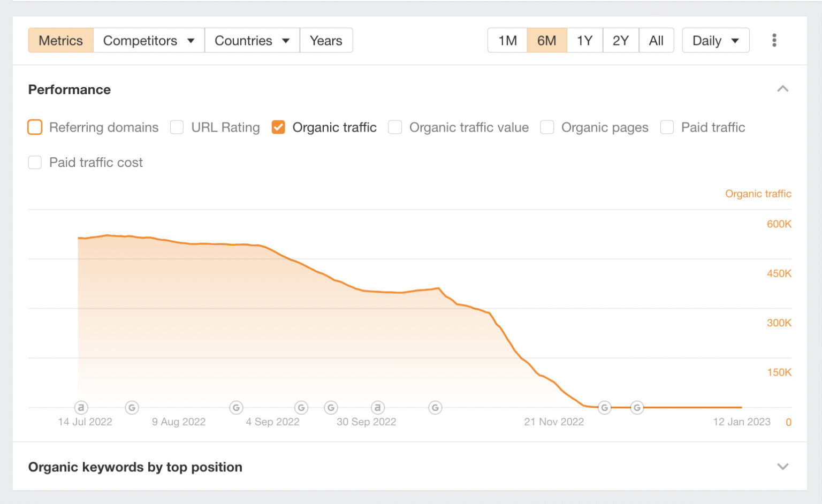Click the Ahrefs marker right of 30 Sep 2022
The width and height of the screenshot is (822, 504).
[377, 407]
